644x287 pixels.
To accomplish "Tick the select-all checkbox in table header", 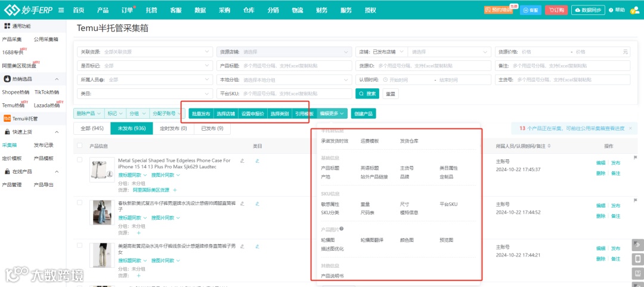I will pos(80,146).
